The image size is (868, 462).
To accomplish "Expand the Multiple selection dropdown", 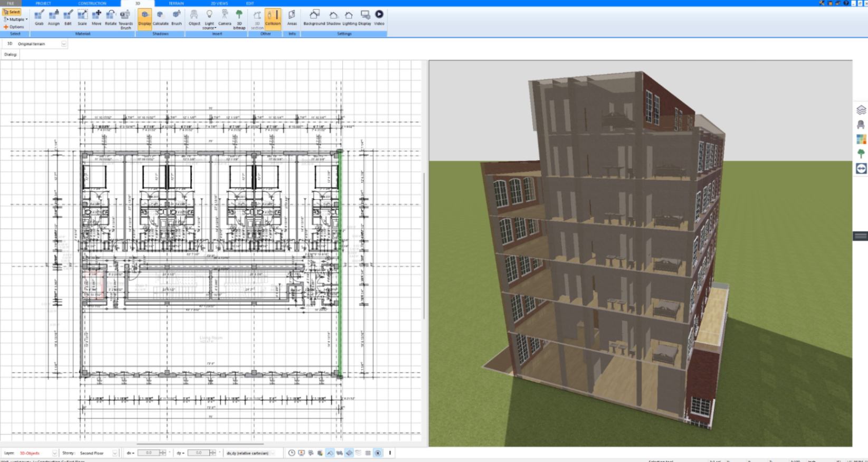I will 15,19.
